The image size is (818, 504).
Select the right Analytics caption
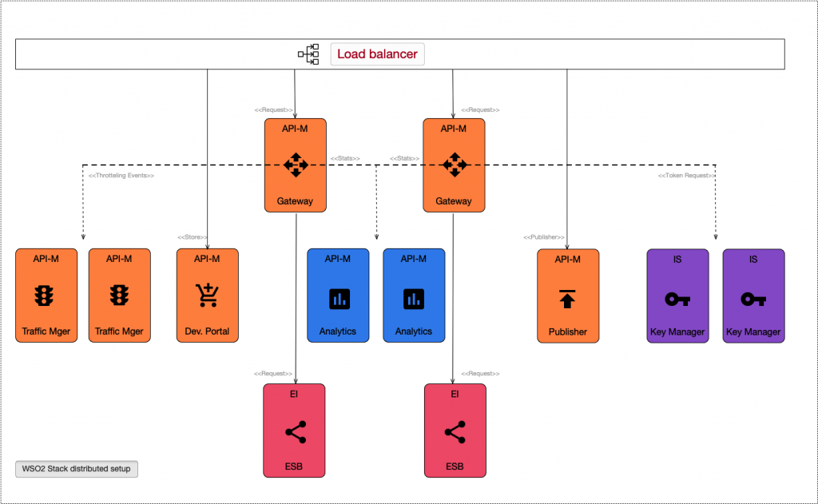(x=414, y=331)
